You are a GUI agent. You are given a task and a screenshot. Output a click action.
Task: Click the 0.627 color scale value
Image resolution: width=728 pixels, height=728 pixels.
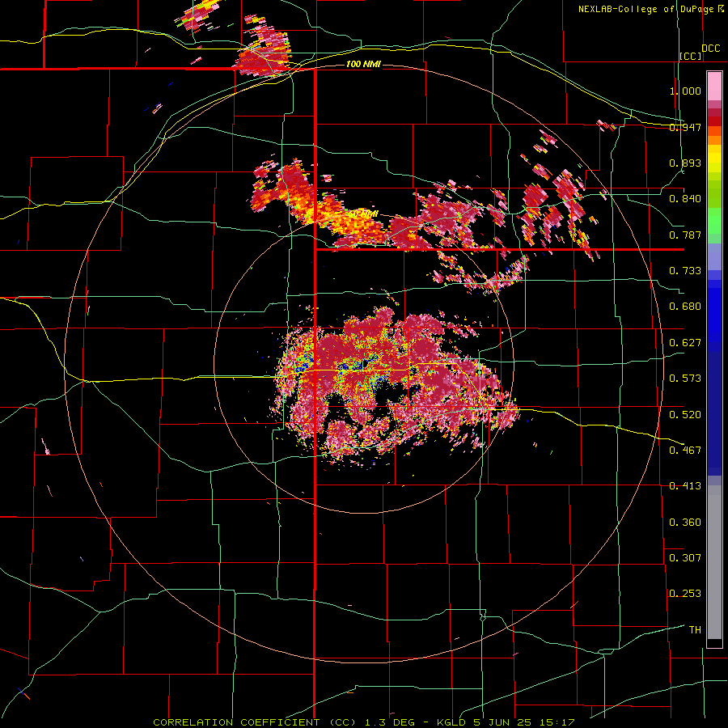(x=685, y=343)
